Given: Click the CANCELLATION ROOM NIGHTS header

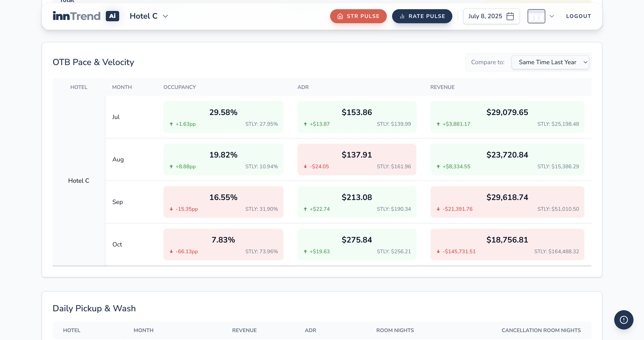Looking at the screenshot, I should (541, 330).
